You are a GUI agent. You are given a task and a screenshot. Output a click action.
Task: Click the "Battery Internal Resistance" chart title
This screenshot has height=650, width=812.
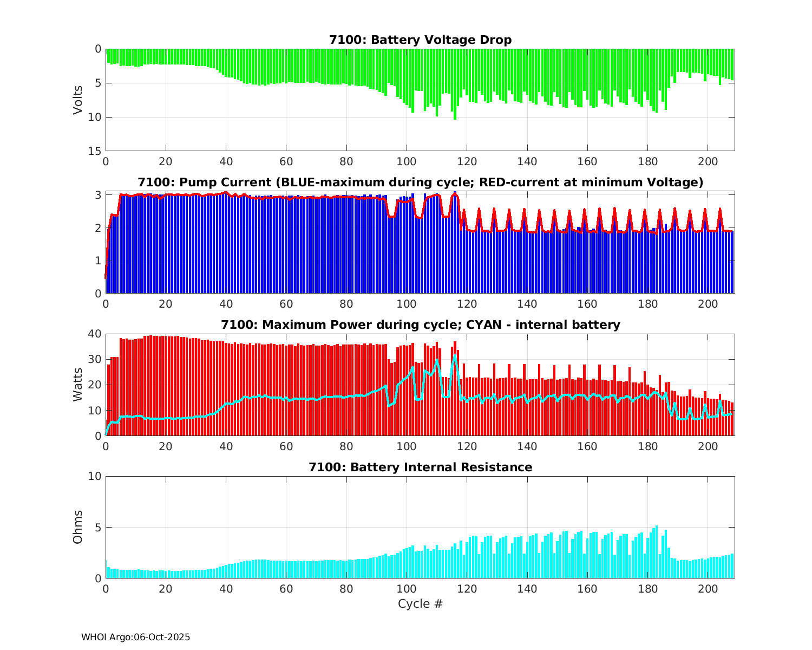[420, 467]
